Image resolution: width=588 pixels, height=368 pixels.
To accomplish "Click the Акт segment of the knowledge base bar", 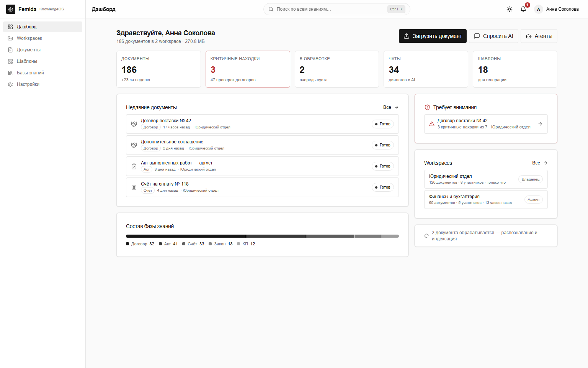I will (x=276, y=236).
